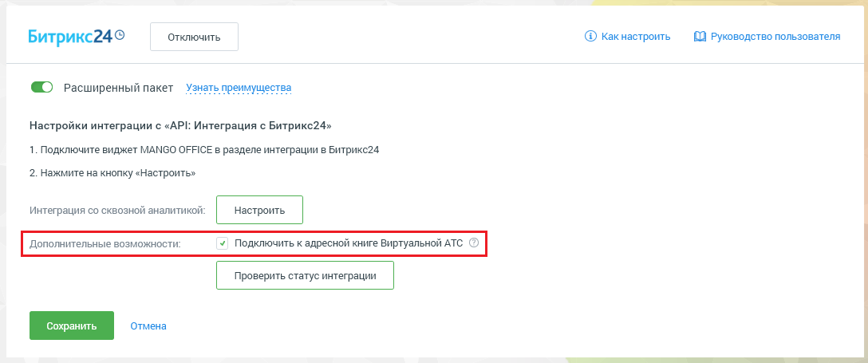Open the Руководство пользователя link

[775, 37]
